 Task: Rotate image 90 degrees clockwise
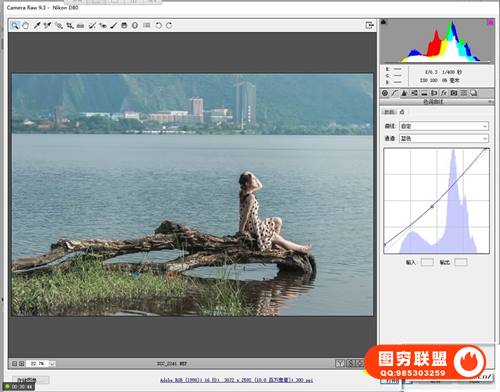(169, 25)
